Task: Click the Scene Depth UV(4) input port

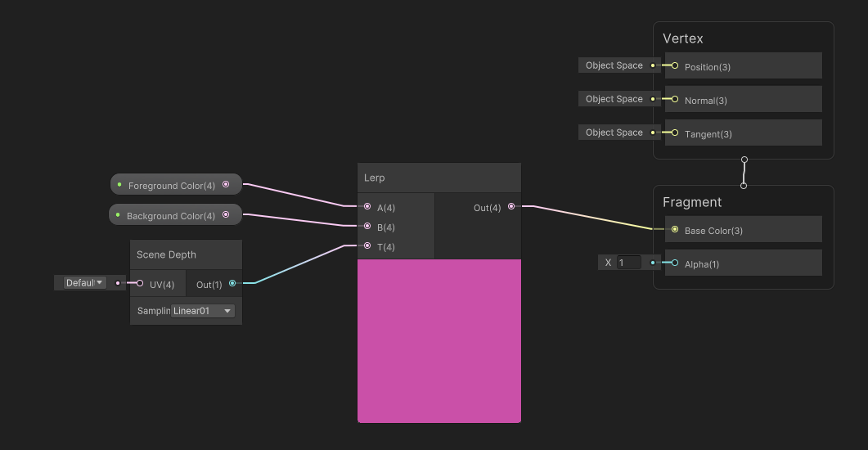Action: [140, 284]
